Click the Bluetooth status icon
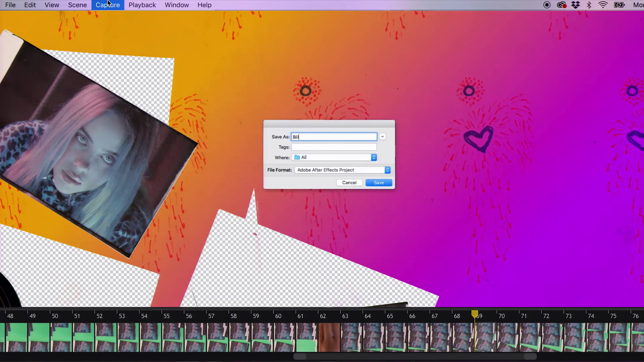644x362 pixels. [589, 5]
